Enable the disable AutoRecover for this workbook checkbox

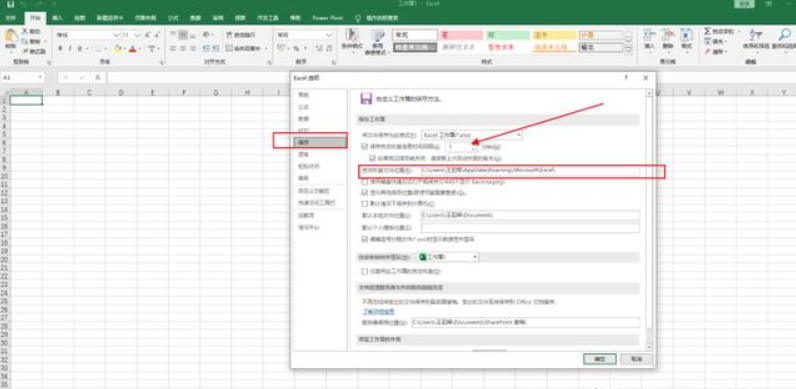[364, 272]
